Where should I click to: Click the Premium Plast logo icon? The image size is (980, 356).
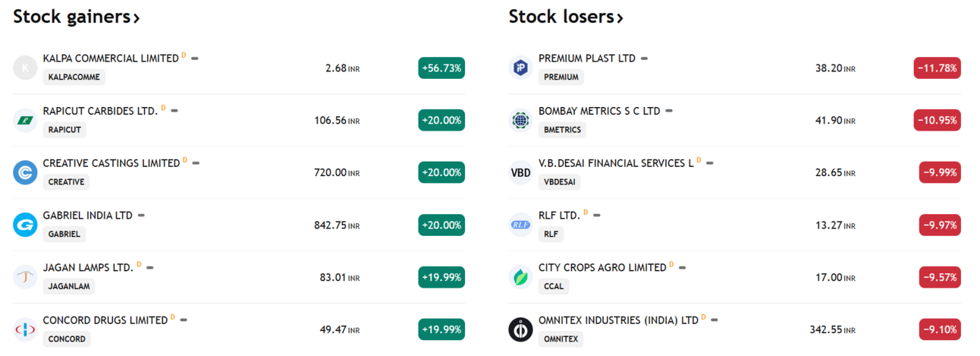(x=520, y=68)
